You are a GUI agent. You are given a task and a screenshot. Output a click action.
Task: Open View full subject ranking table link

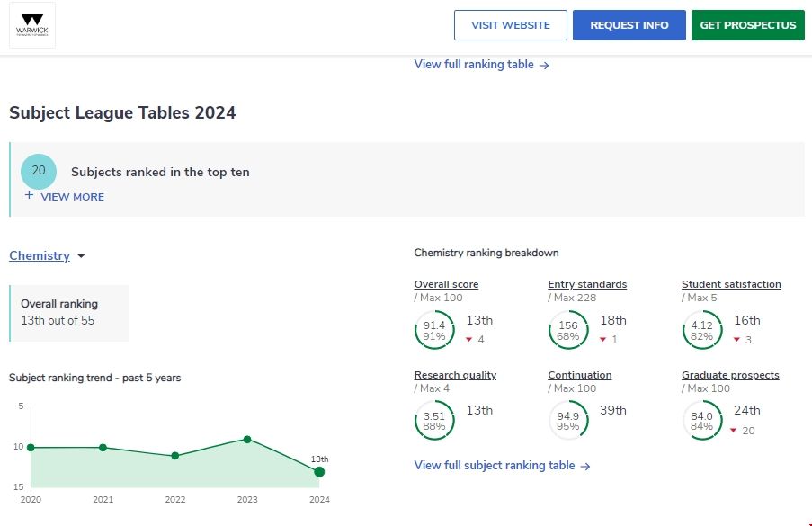502,466
